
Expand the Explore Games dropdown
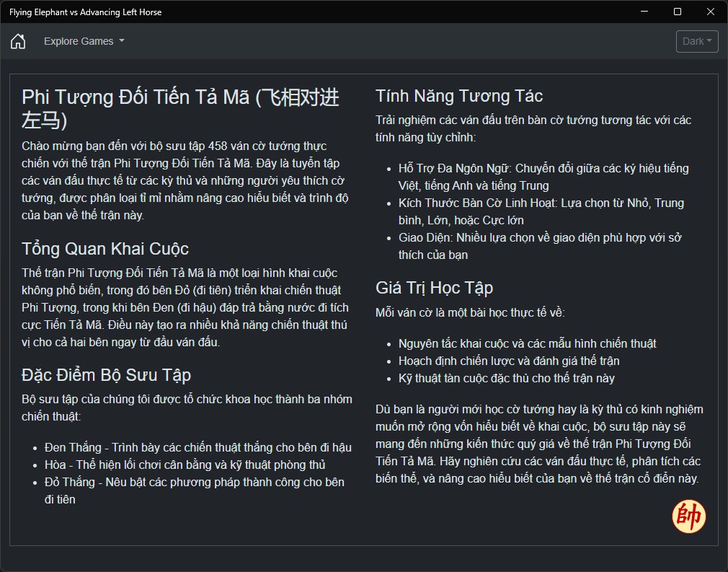pos(84,41)
